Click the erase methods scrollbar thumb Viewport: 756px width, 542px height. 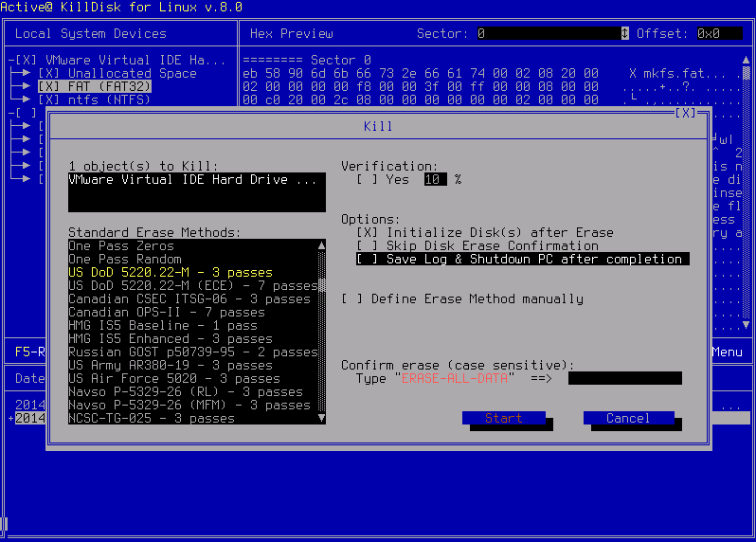click(x=321, y=285)
